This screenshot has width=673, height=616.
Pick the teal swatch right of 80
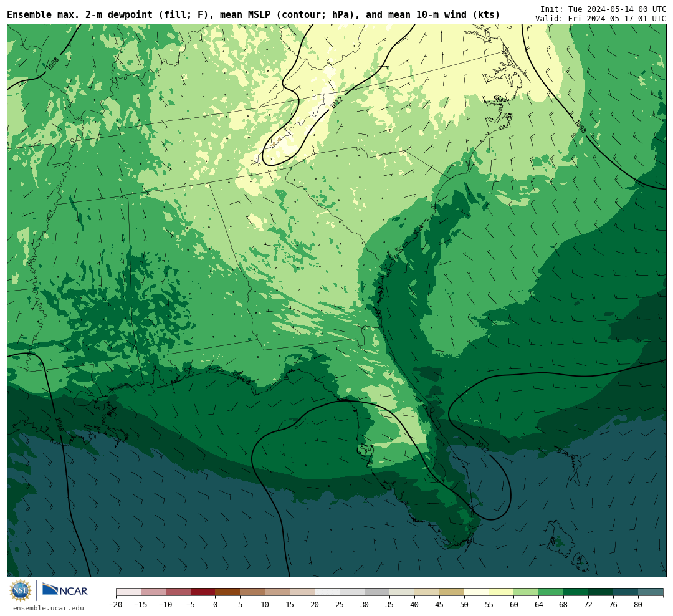click(651, 592)
